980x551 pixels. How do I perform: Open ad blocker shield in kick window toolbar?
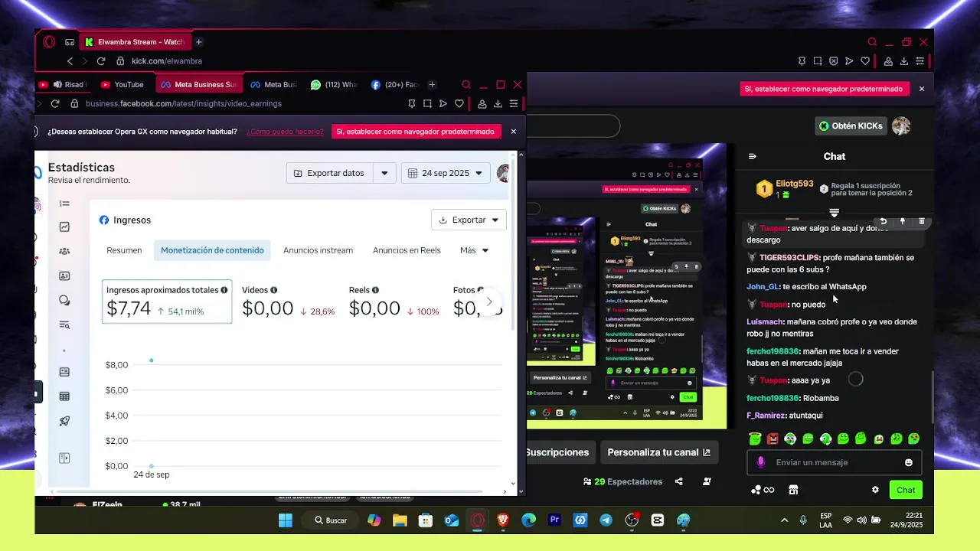(833, 60)
